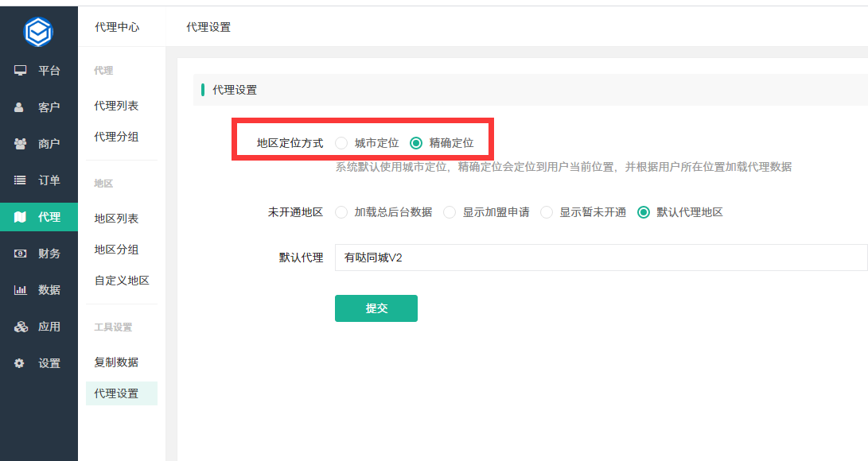Open the 客户 sidebar menu label
The width and height of the screenshot is (868, 461).
(49, 107)
